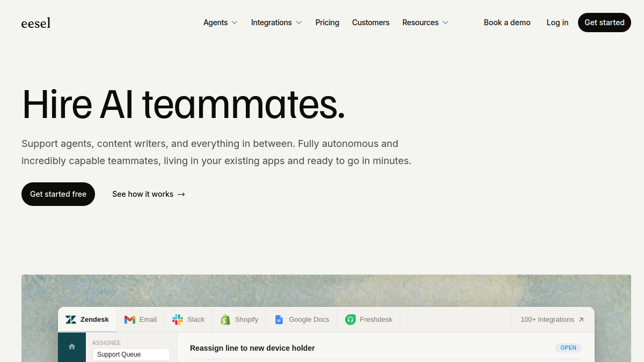Click the Zendesk logo icon

pyautogui.click(x=71, y=320)
